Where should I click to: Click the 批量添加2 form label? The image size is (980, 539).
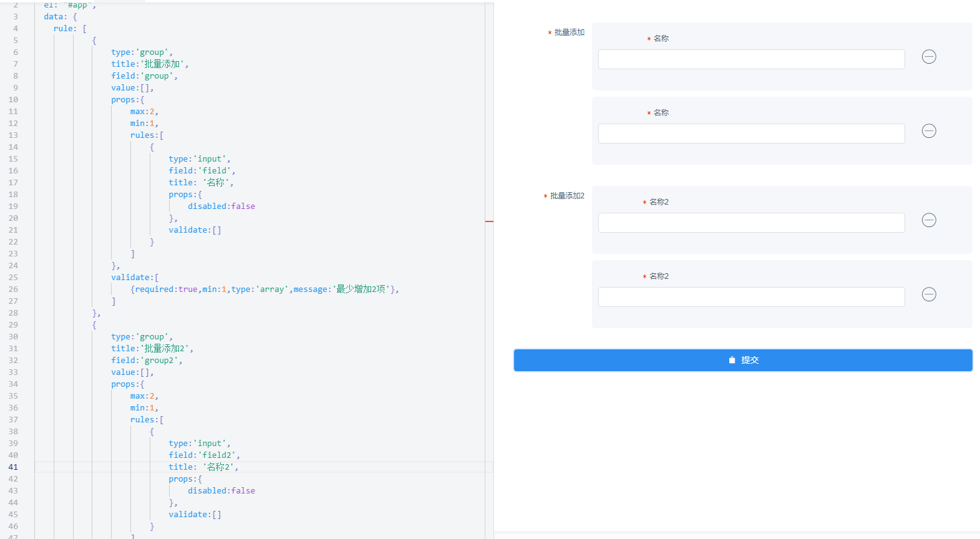[567, 196]
